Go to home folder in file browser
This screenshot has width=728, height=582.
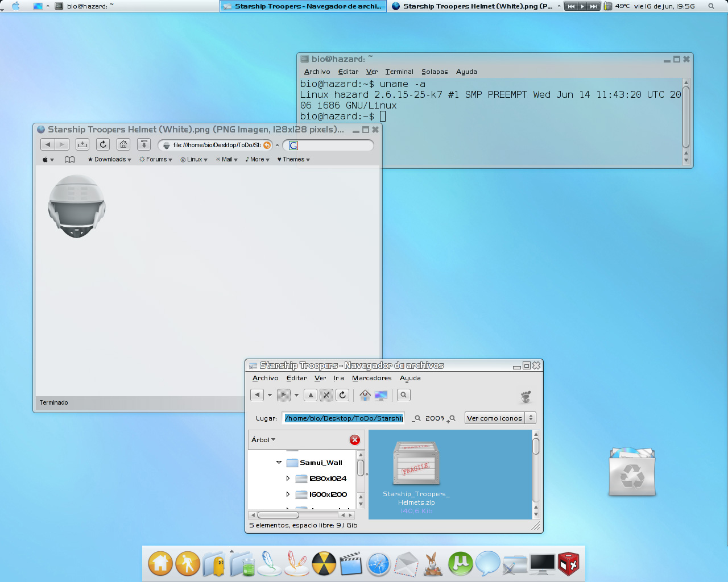pos(365,394)
